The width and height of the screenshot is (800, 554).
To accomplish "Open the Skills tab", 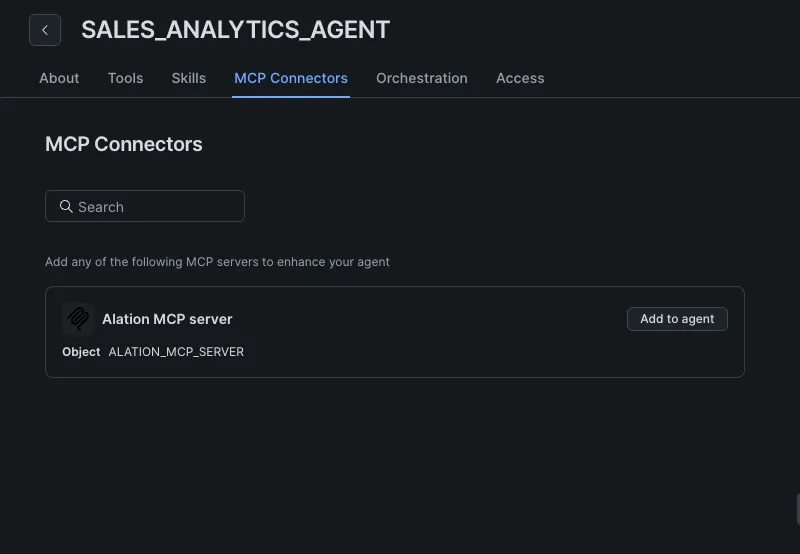I will (x=189, y=78).
